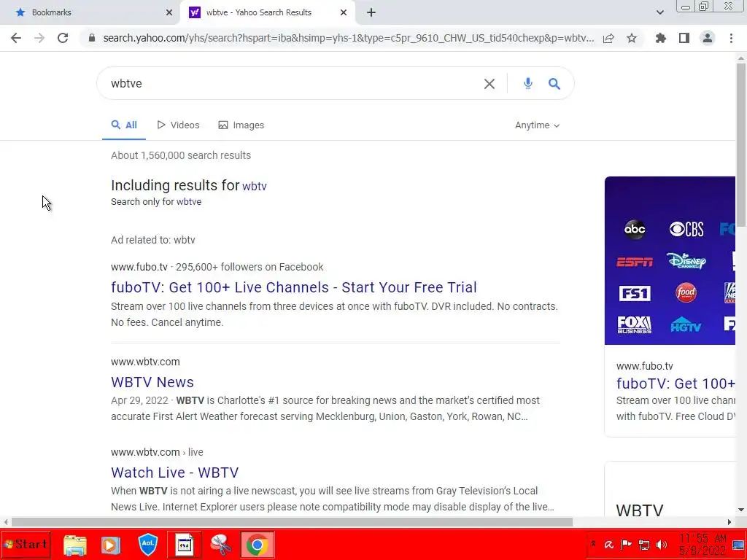Click horizontal scrollbar right arrow
The height and width of the screenshot is (560, 747).
pyautogui.click(x=729, y=522)
